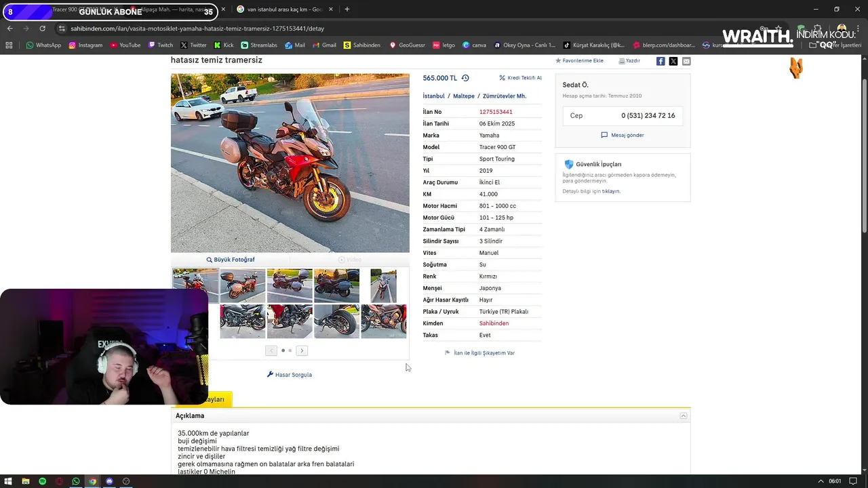Click the 565.000 TL price
This screenshot has width=868, height=488.
point(440,78)
